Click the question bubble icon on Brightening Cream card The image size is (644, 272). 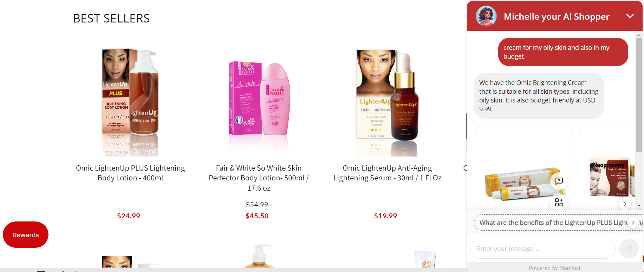[x=559, y=181]
